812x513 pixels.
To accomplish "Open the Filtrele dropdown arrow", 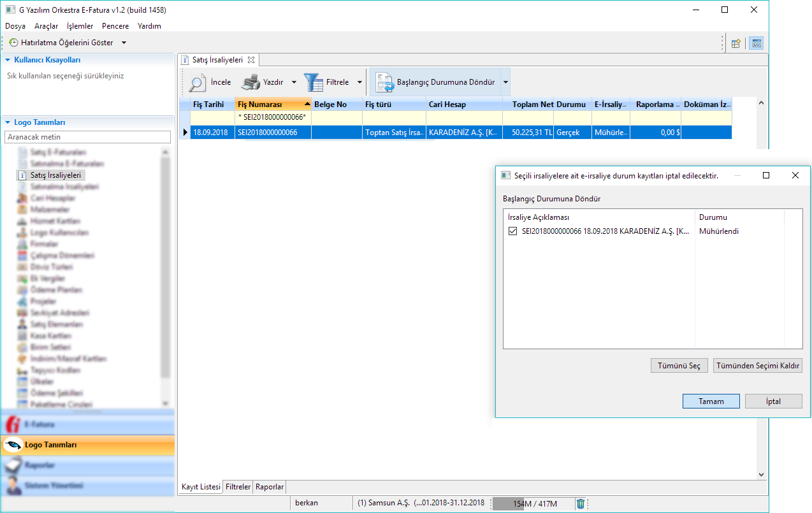I will pos(359,82).
